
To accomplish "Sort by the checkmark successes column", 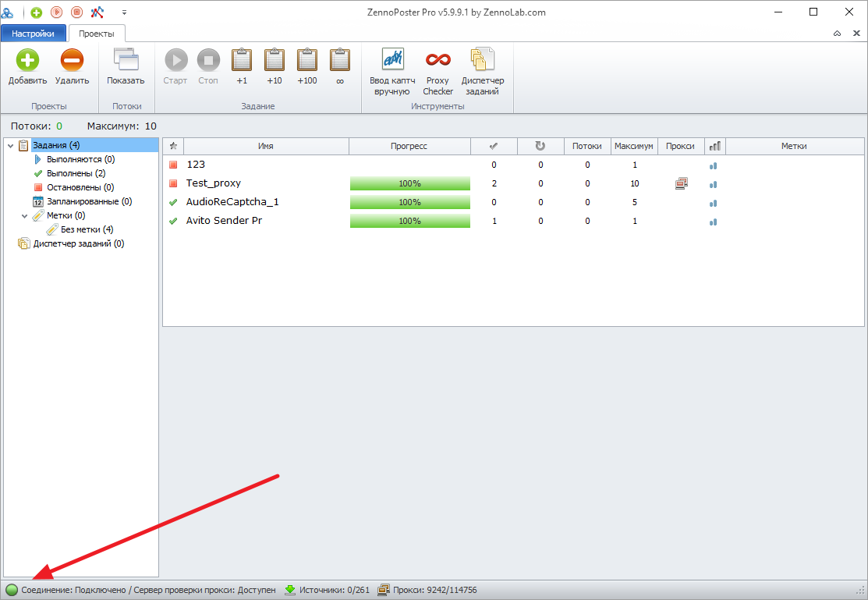I will 494,146.
